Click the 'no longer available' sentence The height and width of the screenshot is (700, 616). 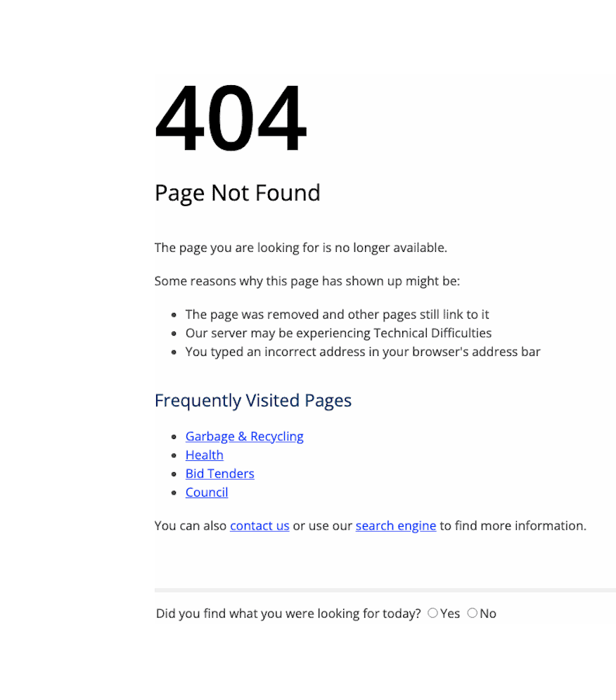point(301,248)
